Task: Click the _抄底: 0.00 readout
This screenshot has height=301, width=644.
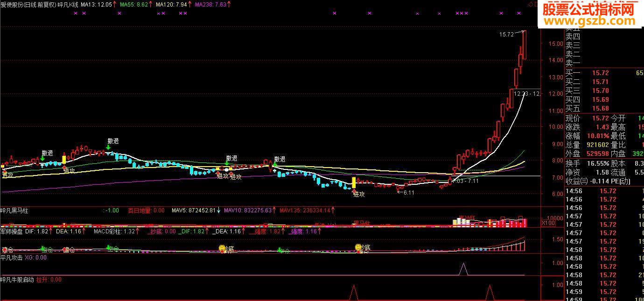Action: coord(161,231)
